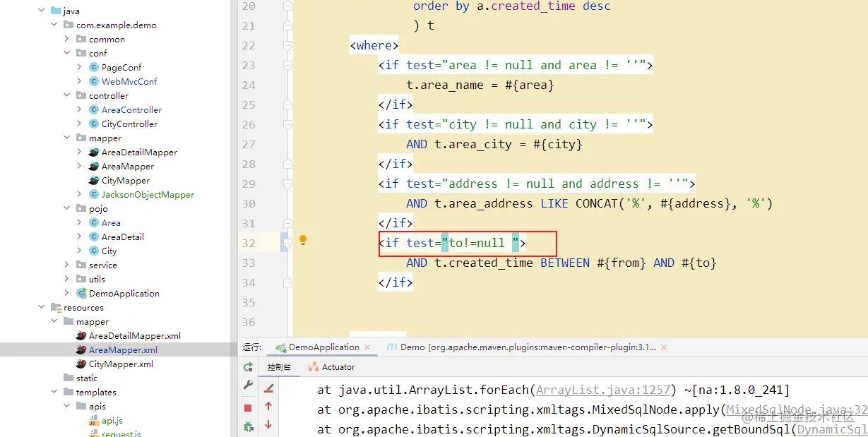Collapse the conf package
This screenshot has width=868, height=437.
click(67, 54)
